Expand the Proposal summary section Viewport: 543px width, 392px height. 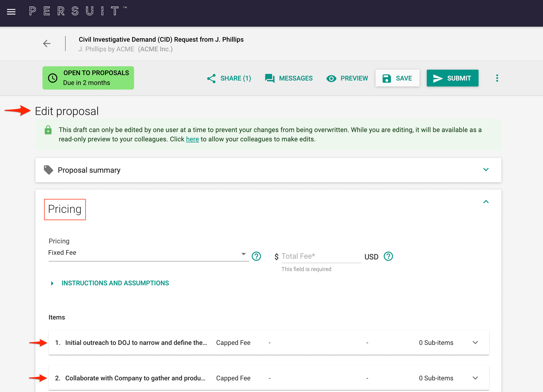click(x=486, y=170)
